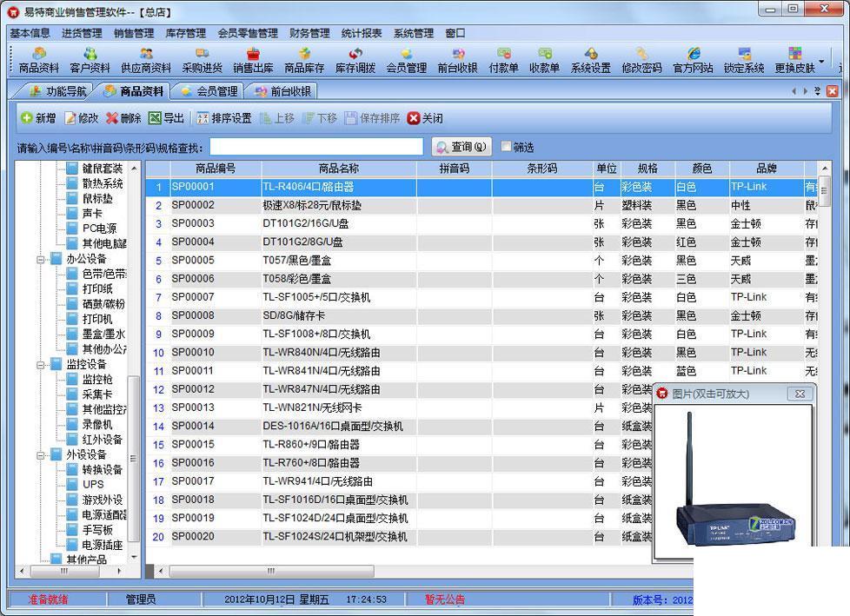Open 会员管理 toolbar icon
850x616 pixels.
coord(407,60)
